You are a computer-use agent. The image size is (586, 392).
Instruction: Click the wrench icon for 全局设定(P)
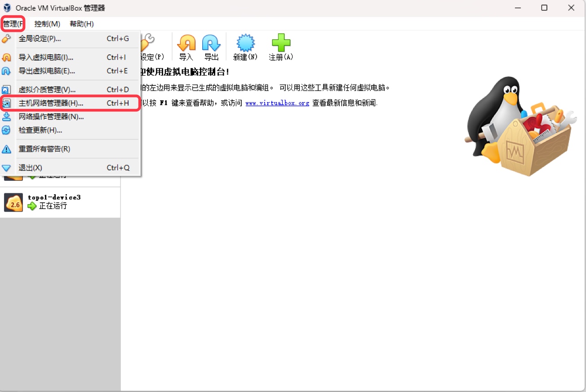6,39
